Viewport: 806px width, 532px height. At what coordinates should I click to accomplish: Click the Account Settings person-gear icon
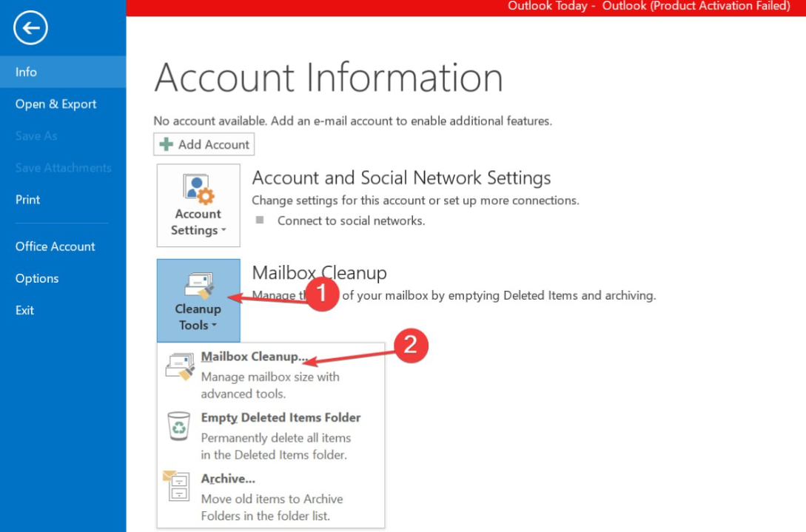[x=198, y=189]
